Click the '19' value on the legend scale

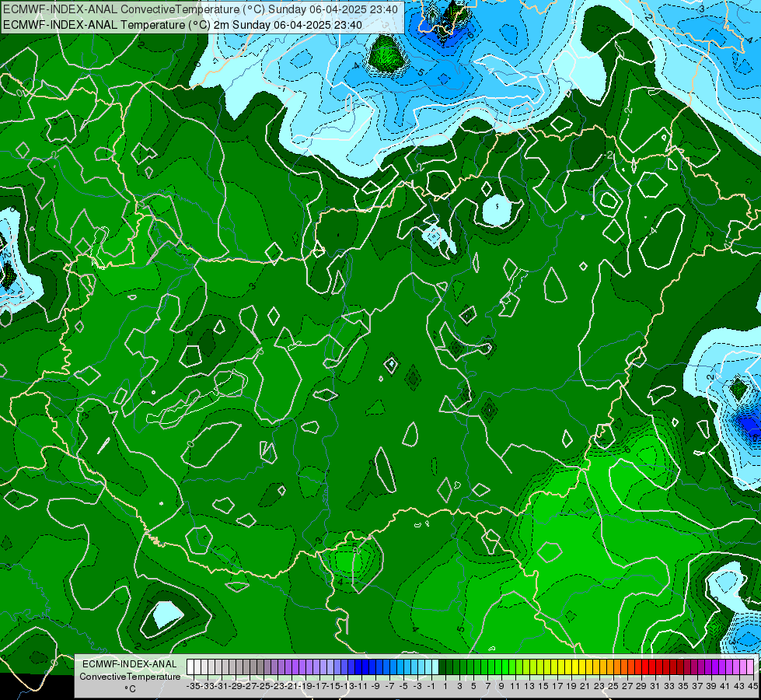coord(571,686)
